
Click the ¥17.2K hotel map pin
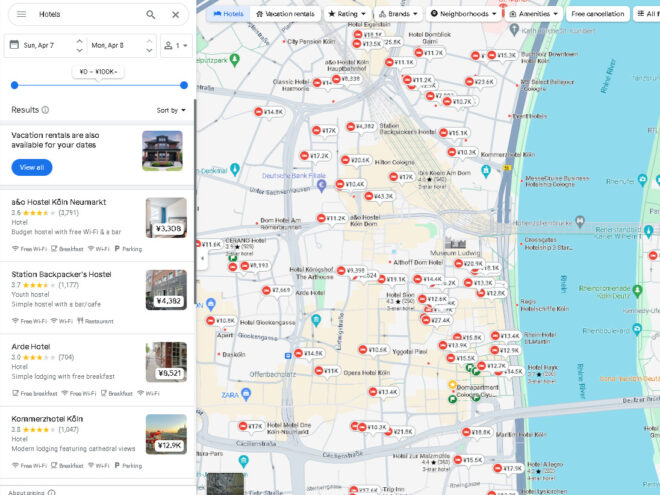coord(315,156)
